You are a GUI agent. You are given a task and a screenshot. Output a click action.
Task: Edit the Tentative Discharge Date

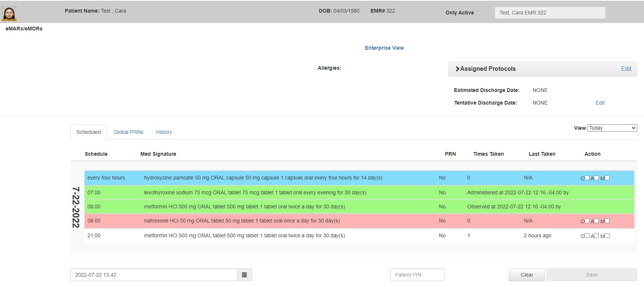[600, 103]
